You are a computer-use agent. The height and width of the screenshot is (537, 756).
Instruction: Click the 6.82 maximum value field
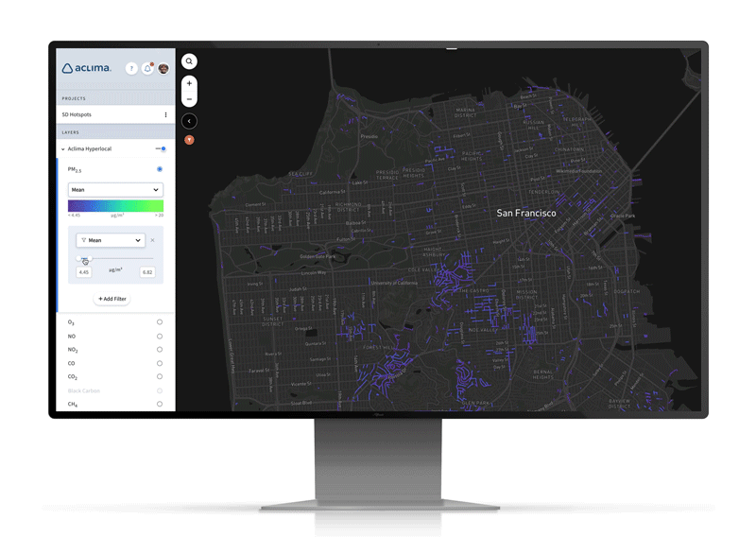[x=146, y=272]
